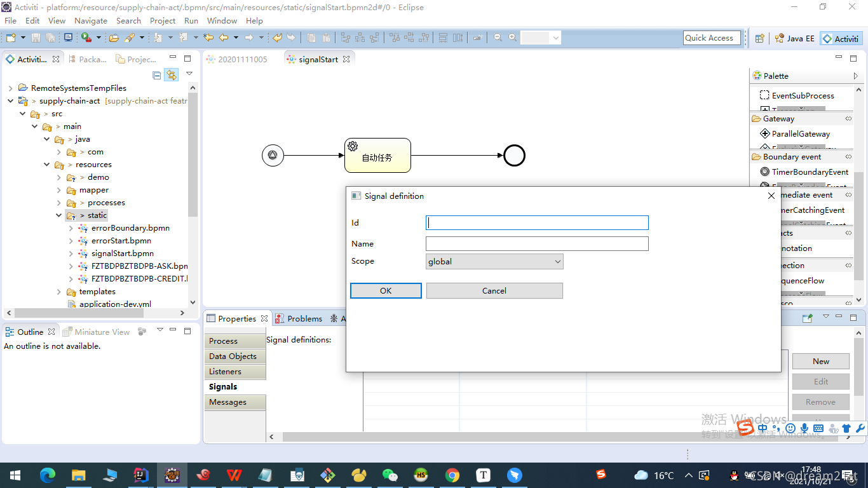Select the start event on the diagram
868x488 pixels.
(273, 155)
